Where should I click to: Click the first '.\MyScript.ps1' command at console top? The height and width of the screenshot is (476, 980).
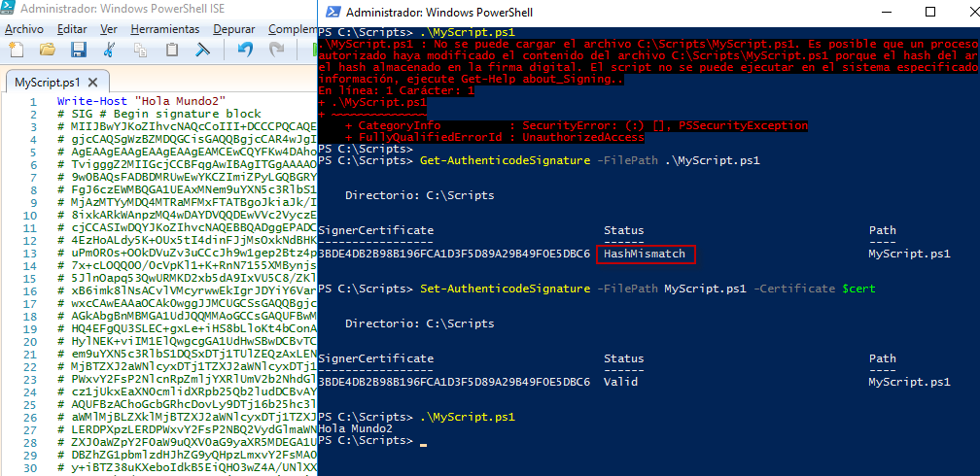coord(467,32)
